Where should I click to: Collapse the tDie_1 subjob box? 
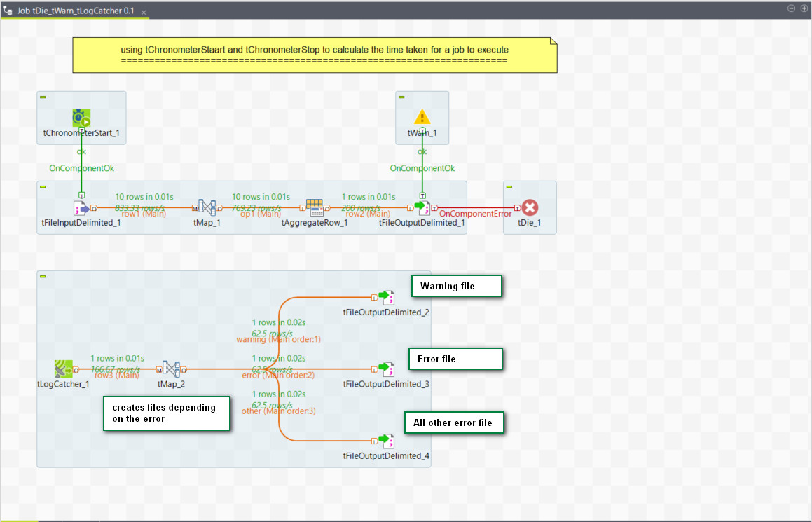coord(509,187)
